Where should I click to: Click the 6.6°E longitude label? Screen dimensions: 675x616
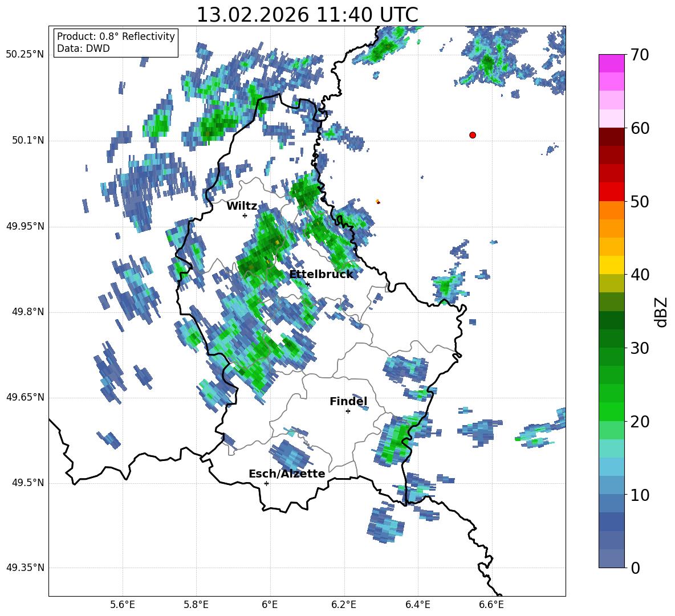(x=491, y=605)
